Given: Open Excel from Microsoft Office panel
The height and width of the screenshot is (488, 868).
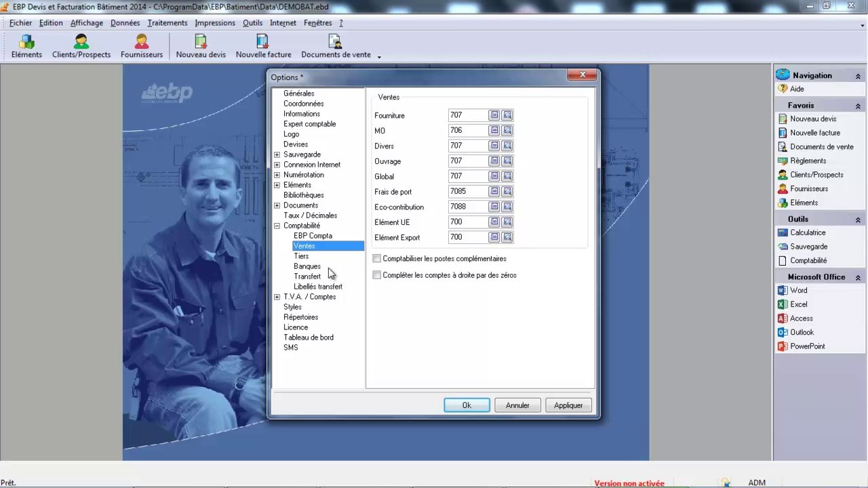Looking at the screenshot, I should tap(798, 304).
